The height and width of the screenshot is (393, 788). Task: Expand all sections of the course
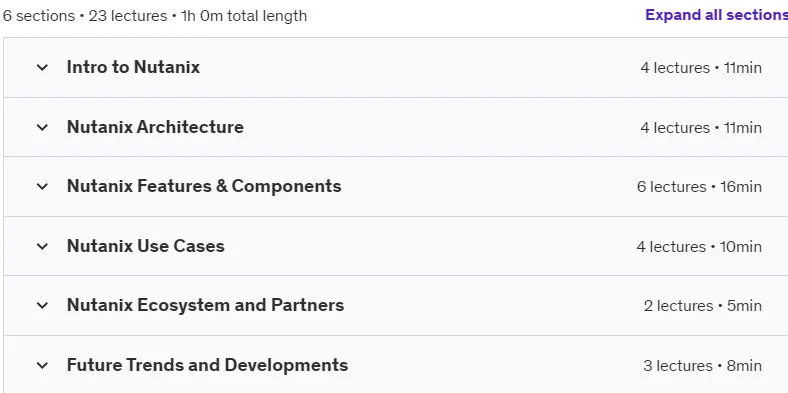(x=717, y=15)
